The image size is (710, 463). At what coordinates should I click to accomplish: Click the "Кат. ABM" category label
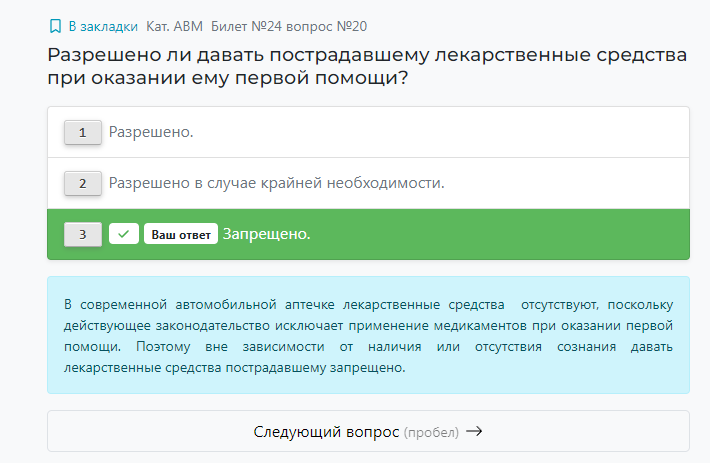point(174,26)
